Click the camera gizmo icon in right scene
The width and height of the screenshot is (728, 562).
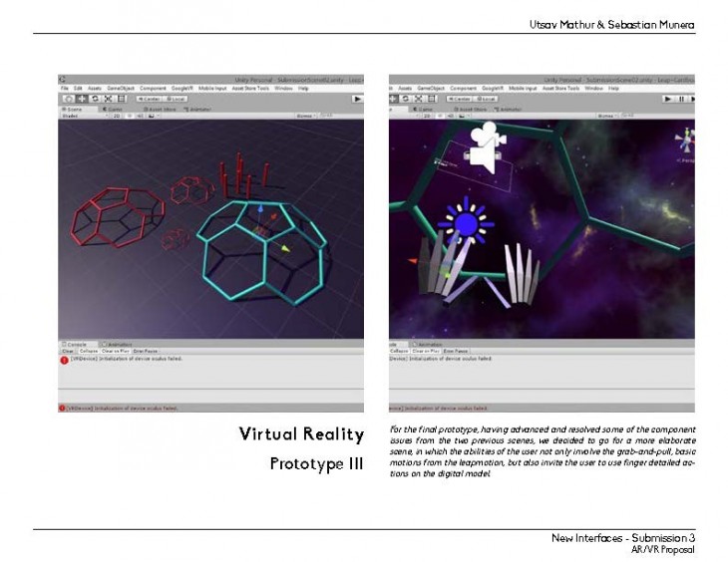[x=484, y=146]
